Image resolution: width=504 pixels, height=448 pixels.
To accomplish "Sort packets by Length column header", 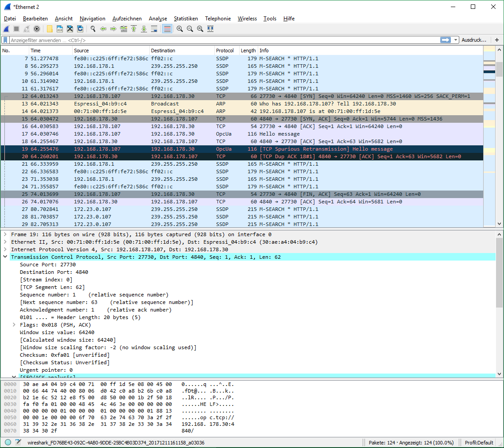I will 248,51.
